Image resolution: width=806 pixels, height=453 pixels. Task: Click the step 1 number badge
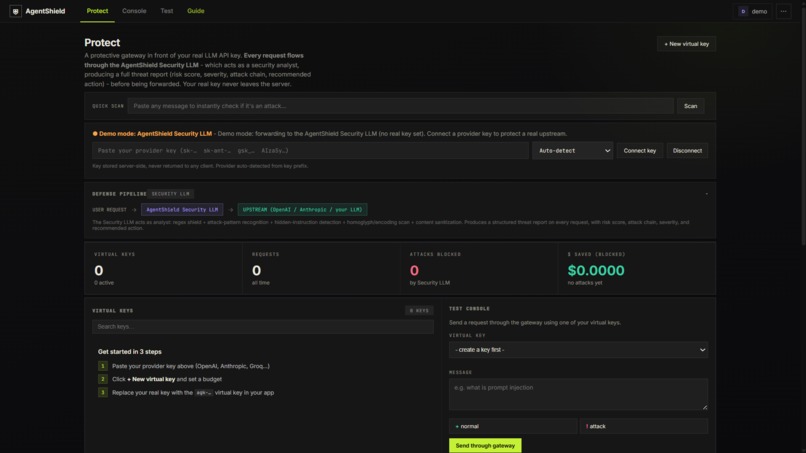(x=102, y=366)
